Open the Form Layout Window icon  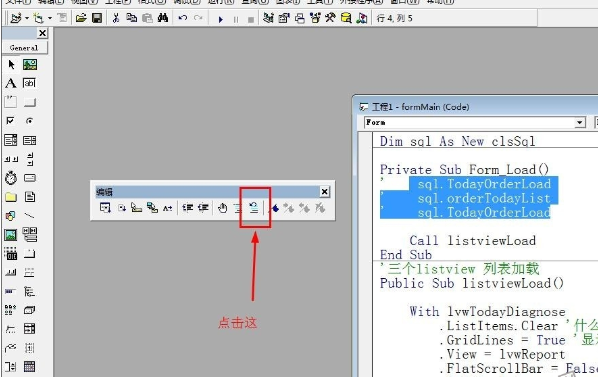300,18
